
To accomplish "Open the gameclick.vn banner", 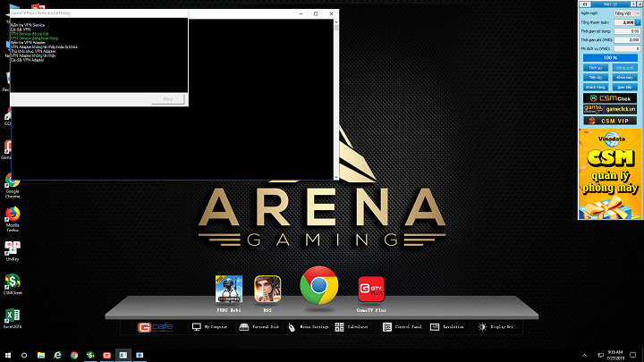I will click(610, 109).
